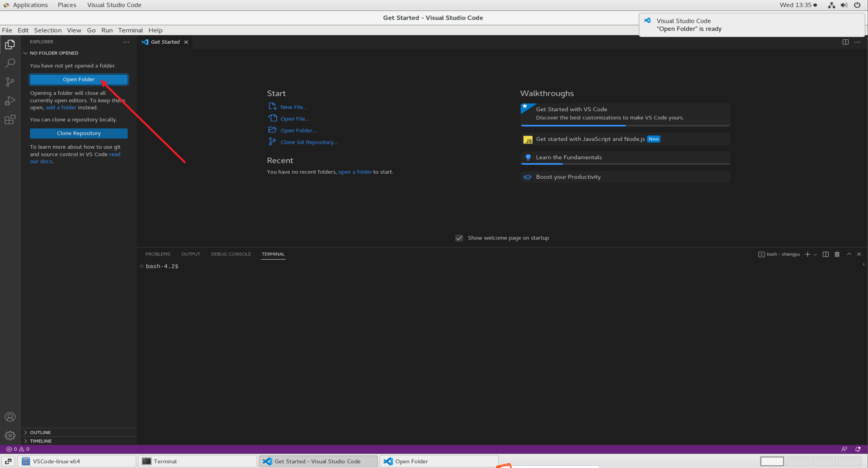Open the Accounts icon in the activity bar
The image size is (868, 468).
10,417
